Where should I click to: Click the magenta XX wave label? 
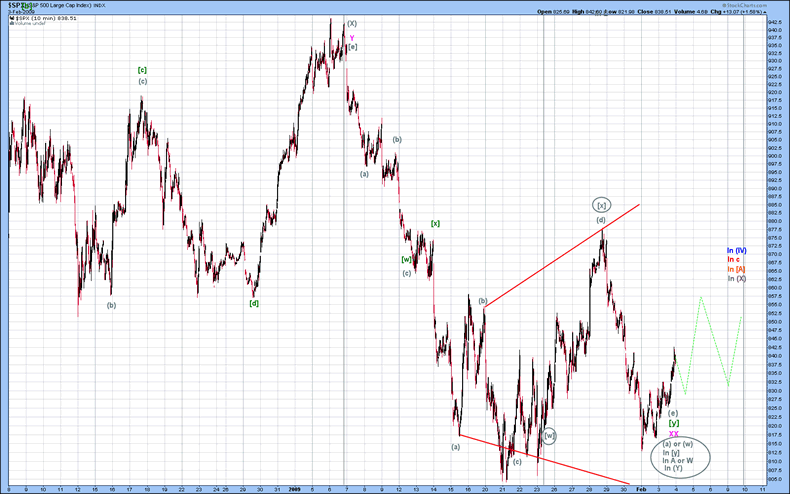click(x=674, y=434)
